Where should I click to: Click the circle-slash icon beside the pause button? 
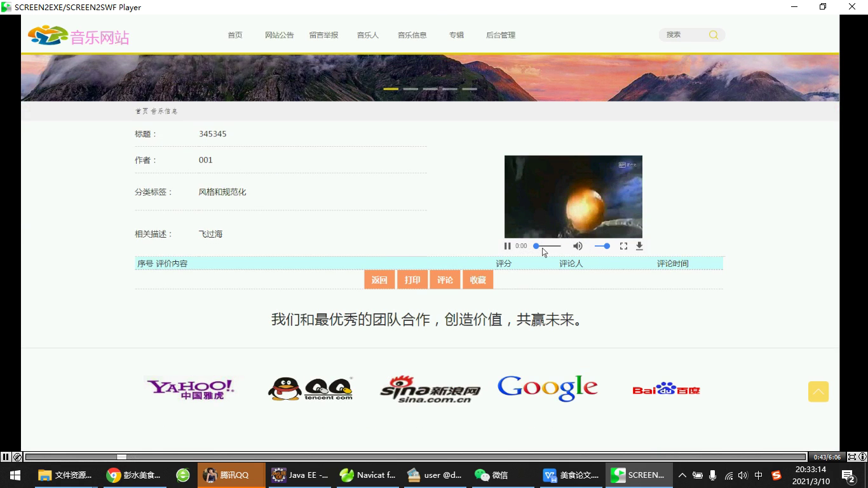coord(18,457)
